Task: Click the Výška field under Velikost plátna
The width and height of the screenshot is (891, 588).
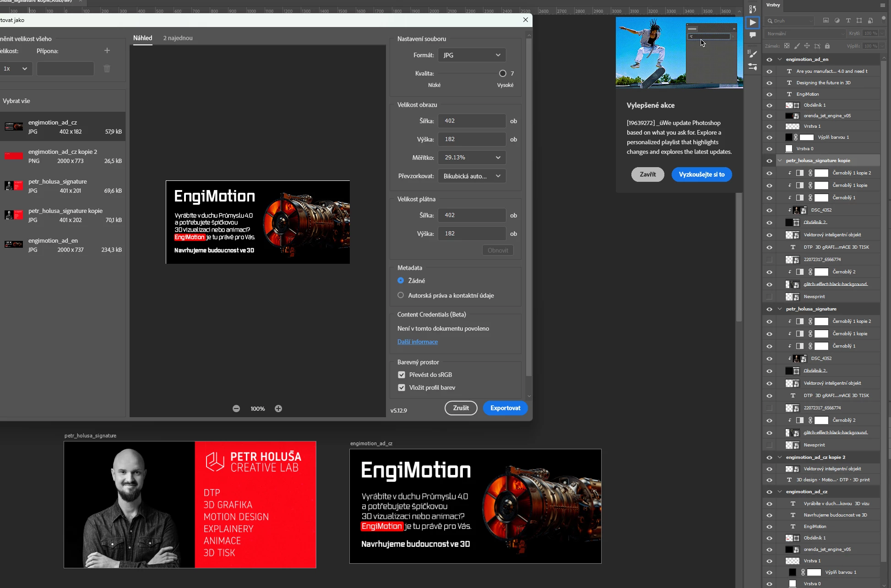Action: pyautogui.click(x=472, y=234)
